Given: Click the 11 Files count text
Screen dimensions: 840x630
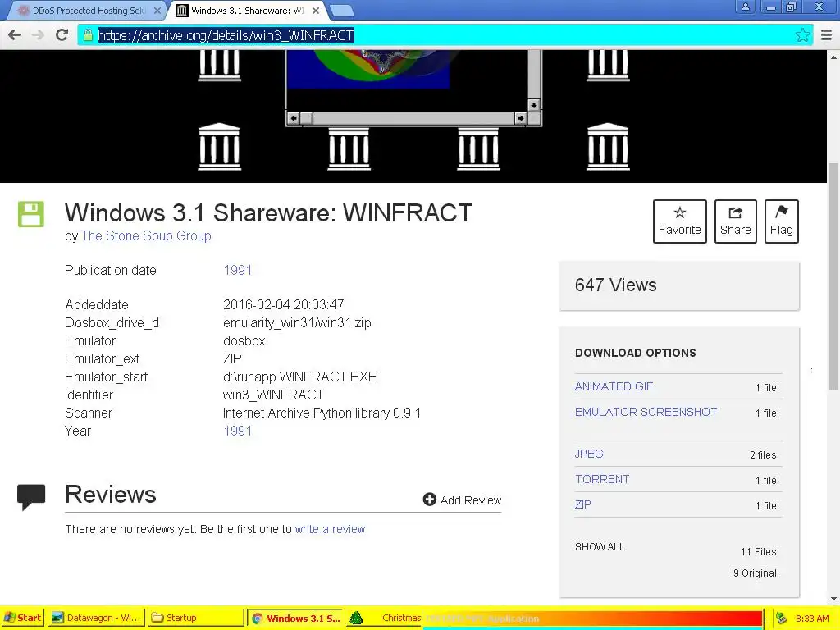Looking at the screenshot, I should coord(758,551).
